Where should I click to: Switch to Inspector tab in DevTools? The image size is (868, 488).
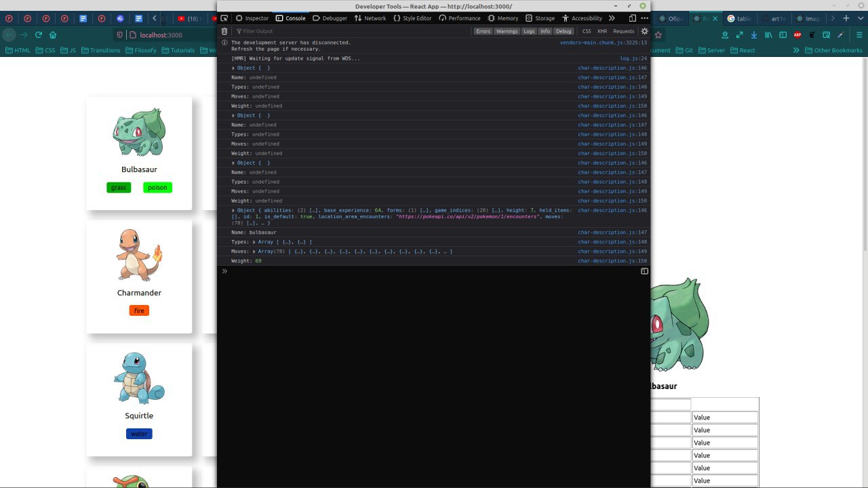[252, 18]
